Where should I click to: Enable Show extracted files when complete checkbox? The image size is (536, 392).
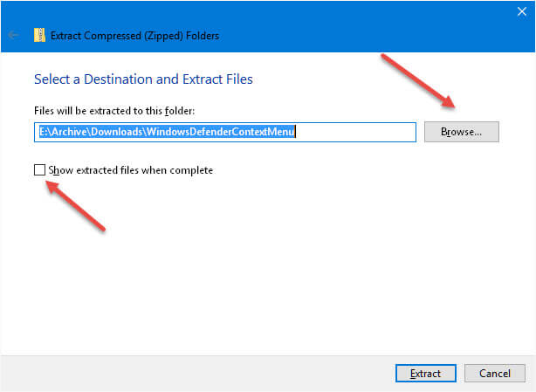pos(39,169)
